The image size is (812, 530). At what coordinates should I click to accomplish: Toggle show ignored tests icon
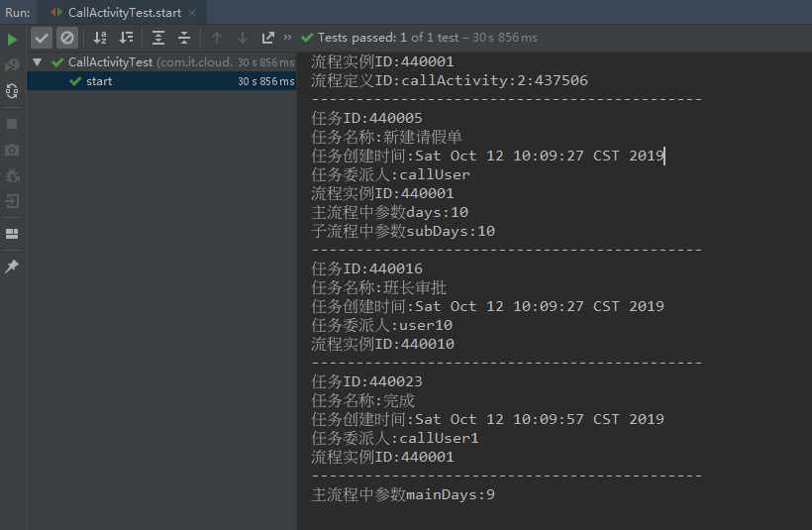[x=67, y=38]
